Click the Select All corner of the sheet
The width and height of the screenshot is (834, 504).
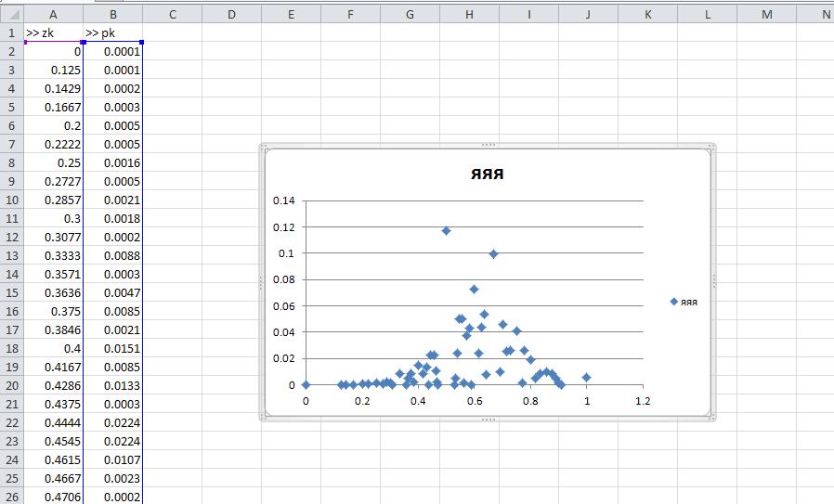tap(12, 14)
